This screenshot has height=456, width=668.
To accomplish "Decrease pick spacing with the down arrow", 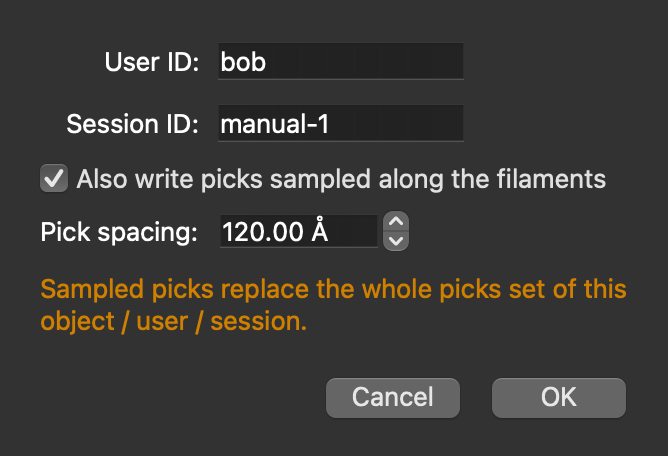I will (396, 241).
